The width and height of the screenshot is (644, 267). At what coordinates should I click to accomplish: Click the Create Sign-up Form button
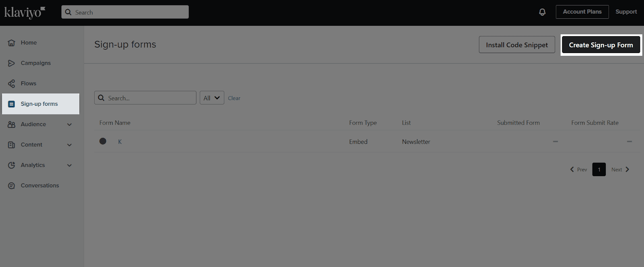pyautogui.click(x=601, y=45)
